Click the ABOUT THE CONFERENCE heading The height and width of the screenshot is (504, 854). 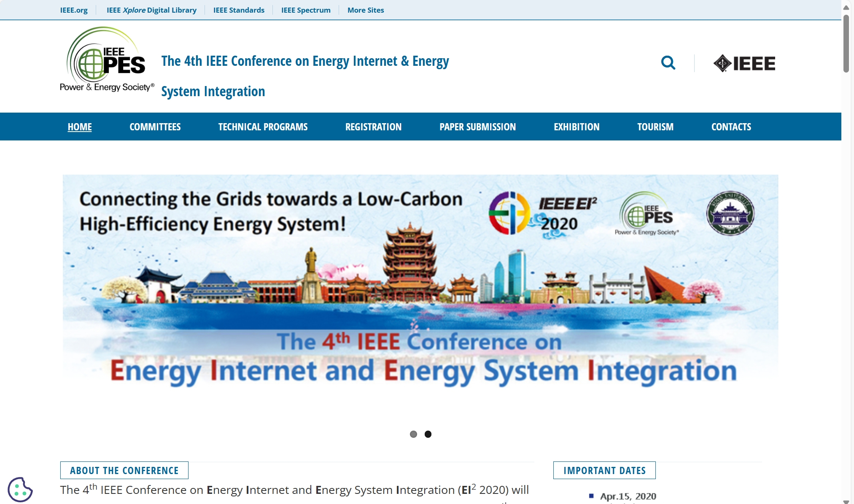pos(124,470)
